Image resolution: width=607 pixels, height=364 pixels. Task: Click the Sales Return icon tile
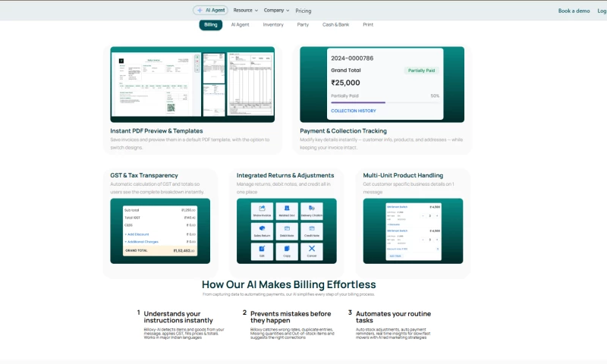[262, 231]
